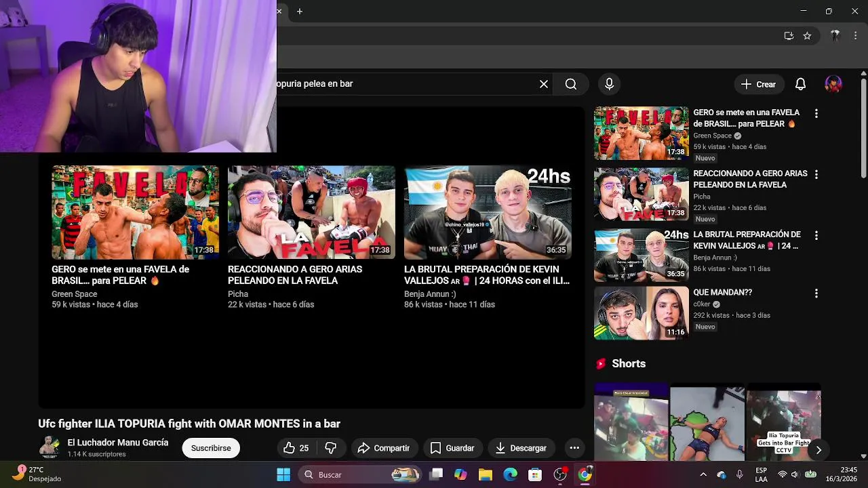
Task: Open the Crear menu button
Action: click(x=759, y=84)
